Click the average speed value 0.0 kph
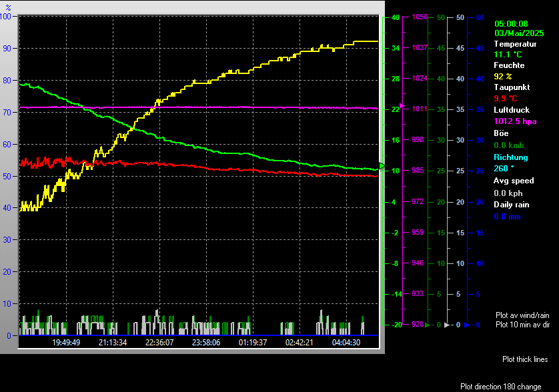 [x=508, y=193]
